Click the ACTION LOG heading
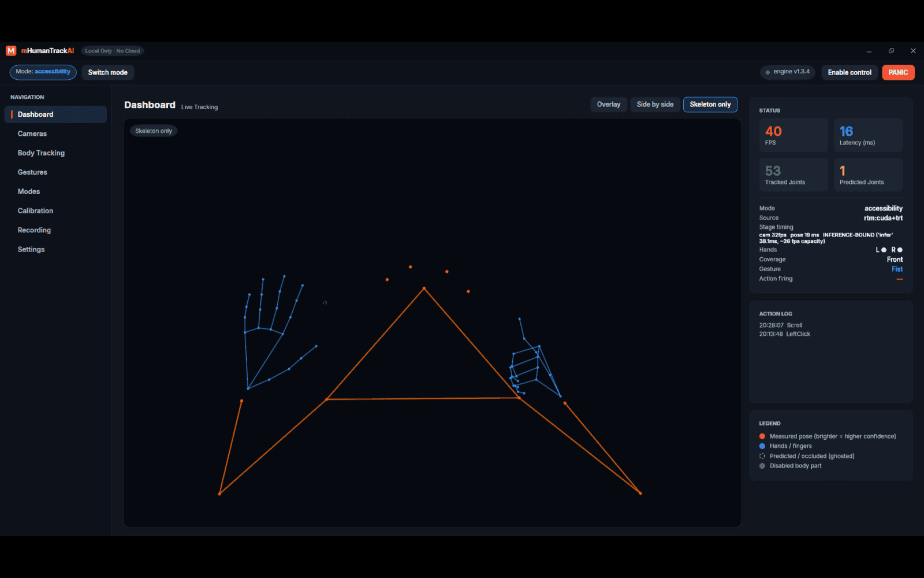924x578 pixels. pos(776,314)
